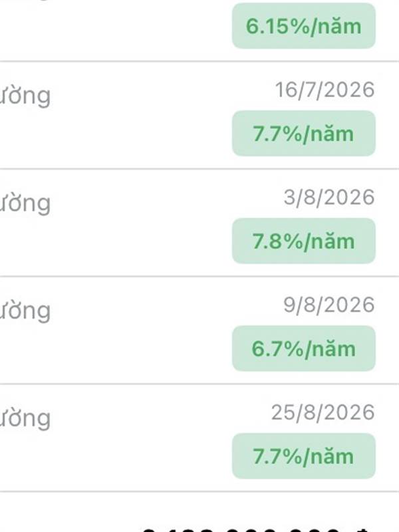Select the 9/8/2026 maturity date
399x532 pixels.
(329, 305)
